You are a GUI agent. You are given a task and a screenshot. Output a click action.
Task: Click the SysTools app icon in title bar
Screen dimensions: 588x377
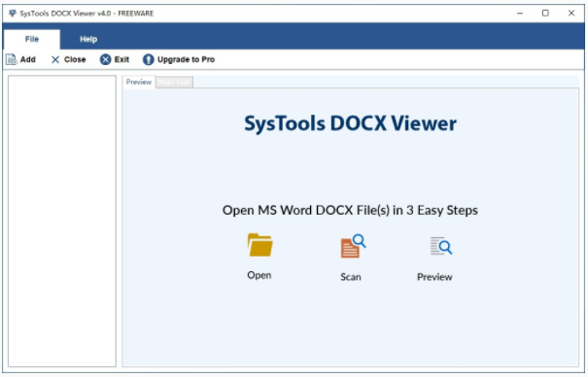tap(13, 14)
